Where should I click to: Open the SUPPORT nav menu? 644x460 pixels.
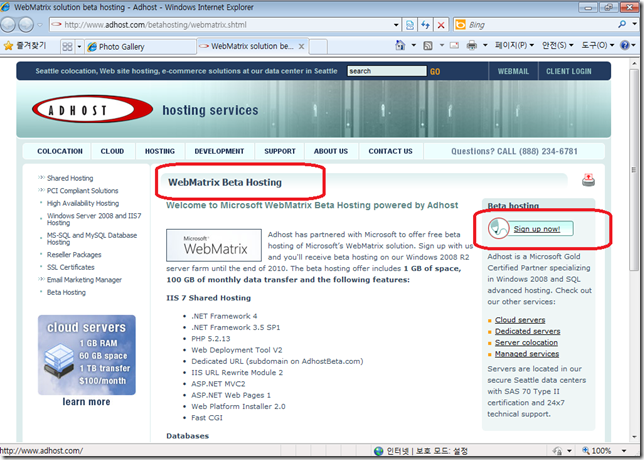pos(280,151)
